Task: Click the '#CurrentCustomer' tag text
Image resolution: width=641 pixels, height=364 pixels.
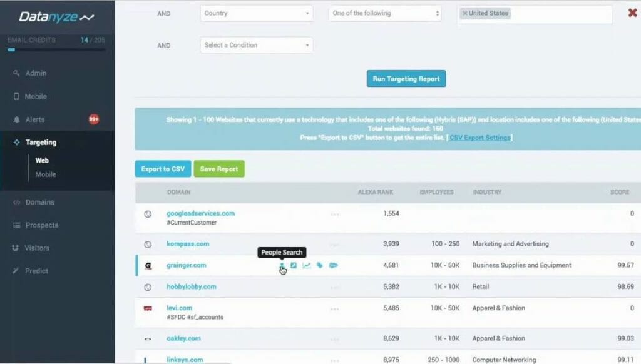Action: click(x=192, y=223)
